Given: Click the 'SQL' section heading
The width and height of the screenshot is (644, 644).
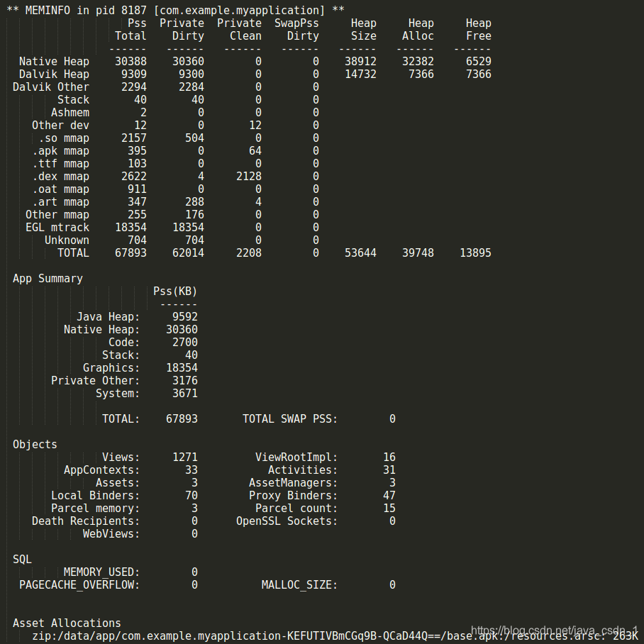Looking at the screenshot, I should tap(22, 560).
